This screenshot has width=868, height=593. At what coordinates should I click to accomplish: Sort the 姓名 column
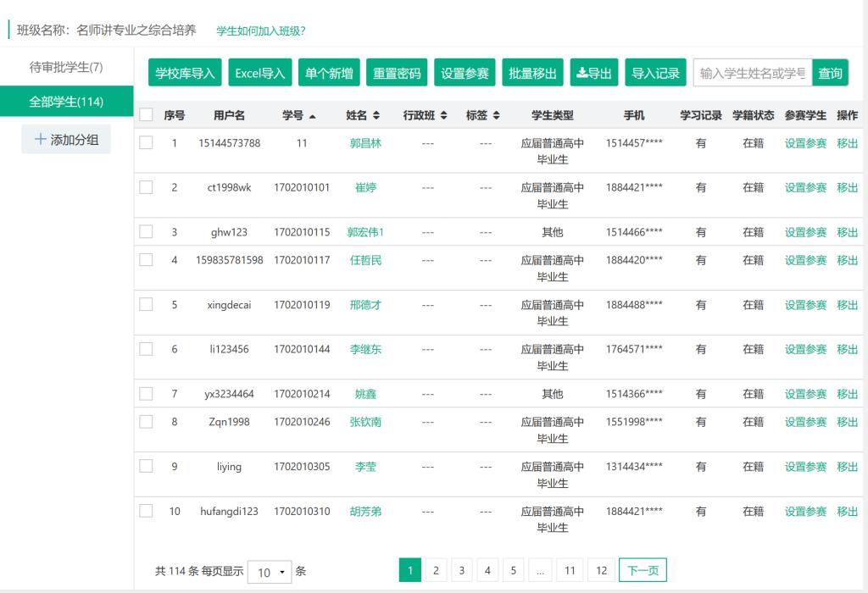(x=376, y=115)
